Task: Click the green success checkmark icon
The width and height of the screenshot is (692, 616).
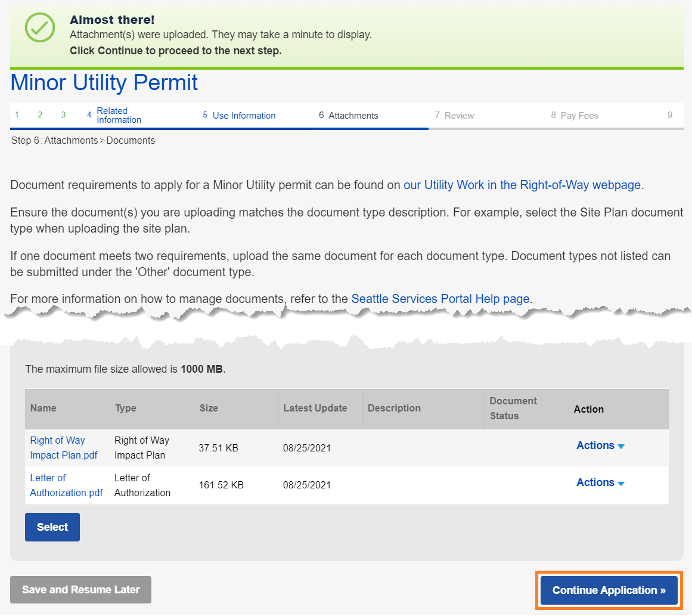Action: [x=40, y=27]
